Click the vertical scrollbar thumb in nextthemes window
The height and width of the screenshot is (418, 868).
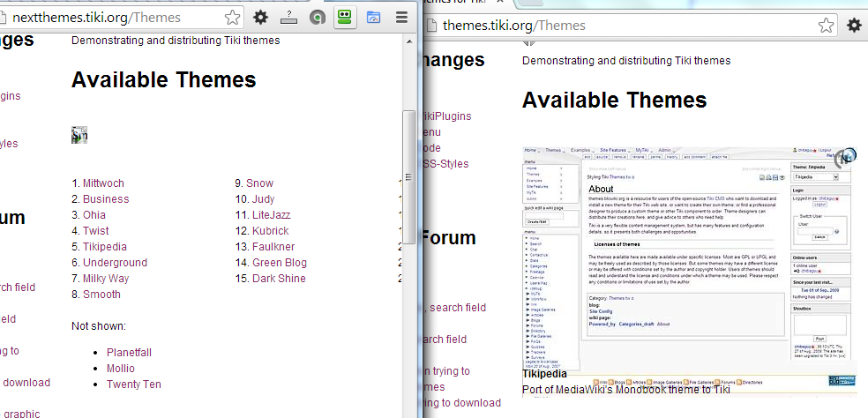click(409, 177)
